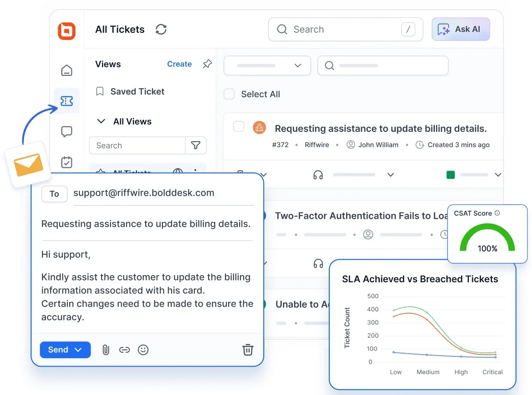The image size is (532, 395).
Task: Open the chat/conversation icon in sidebar
Action: 67,131
